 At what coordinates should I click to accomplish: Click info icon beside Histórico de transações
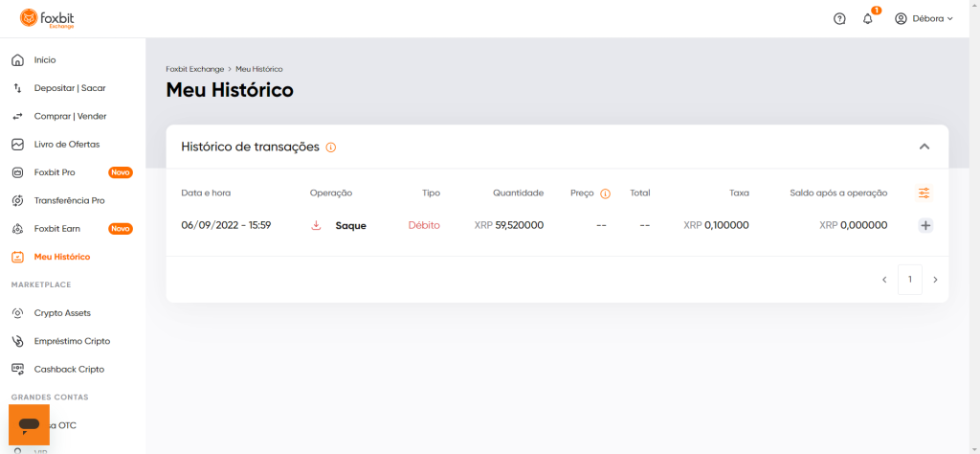[331, 148]
